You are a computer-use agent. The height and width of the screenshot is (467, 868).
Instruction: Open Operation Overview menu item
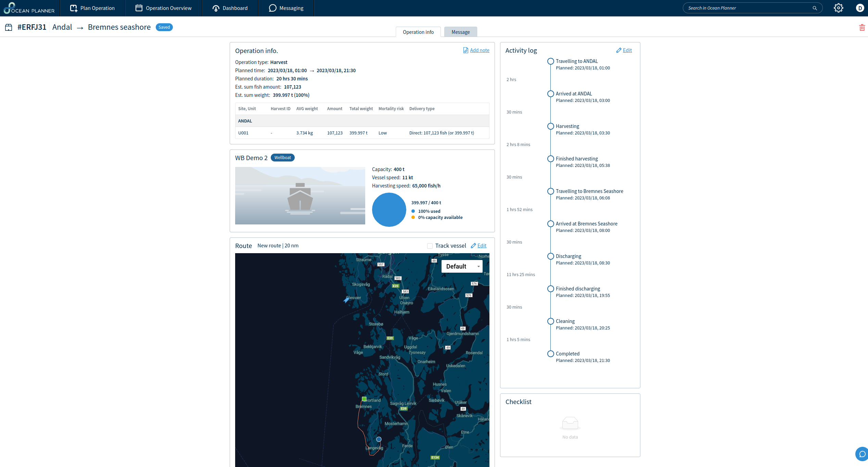pyautogui.click(x=164, y=8)
